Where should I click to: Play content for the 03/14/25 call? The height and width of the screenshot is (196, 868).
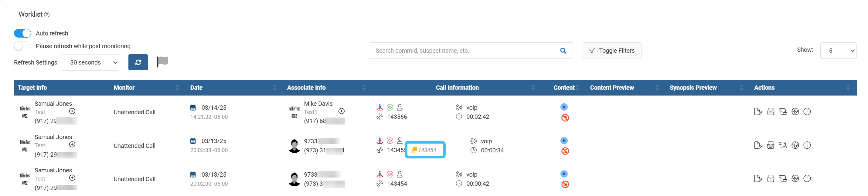[564, 107]
